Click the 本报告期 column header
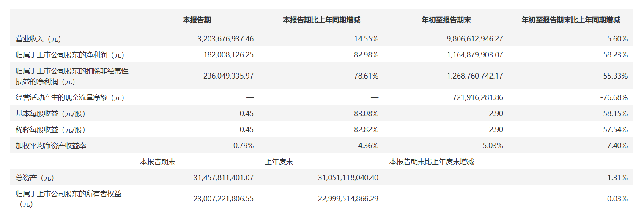The width and height of the screenshot is (644, 222). click(197, 20)
